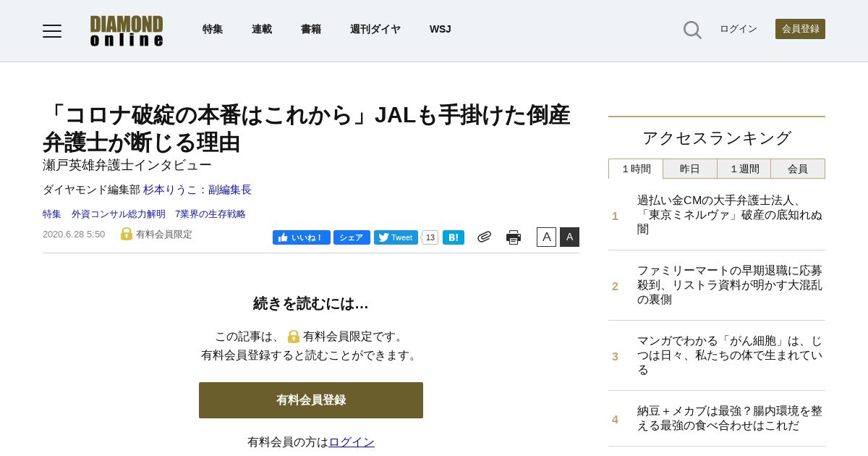
Task: Click the ダイヤモンド編集部 text
Action: [x=91, y=190]
